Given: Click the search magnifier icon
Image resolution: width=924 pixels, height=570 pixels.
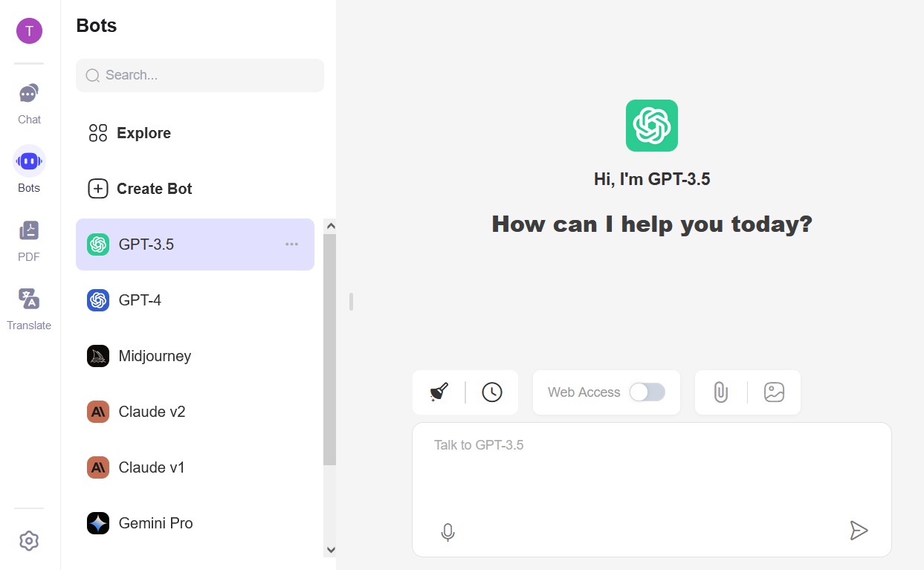Looking at the screenshot, I should coord(93,75).
